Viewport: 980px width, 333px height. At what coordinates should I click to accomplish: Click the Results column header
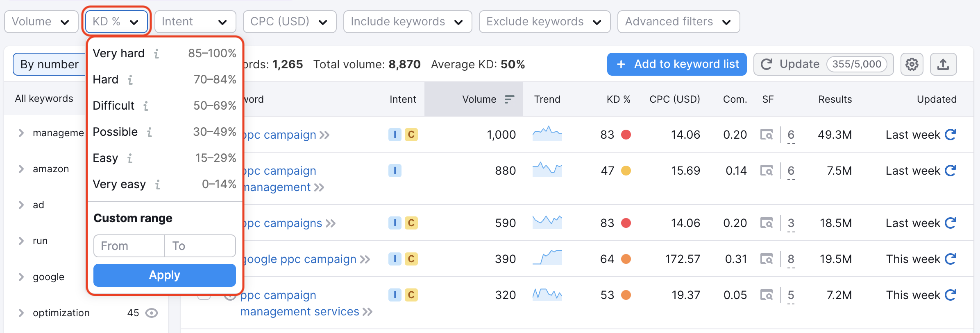point(835,99)
